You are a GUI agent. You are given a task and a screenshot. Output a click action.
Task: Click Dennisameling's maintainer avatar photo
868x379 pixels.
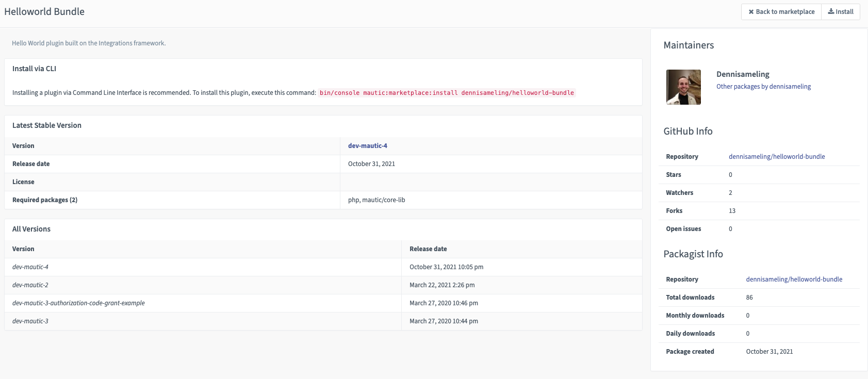tap(683, 87)
